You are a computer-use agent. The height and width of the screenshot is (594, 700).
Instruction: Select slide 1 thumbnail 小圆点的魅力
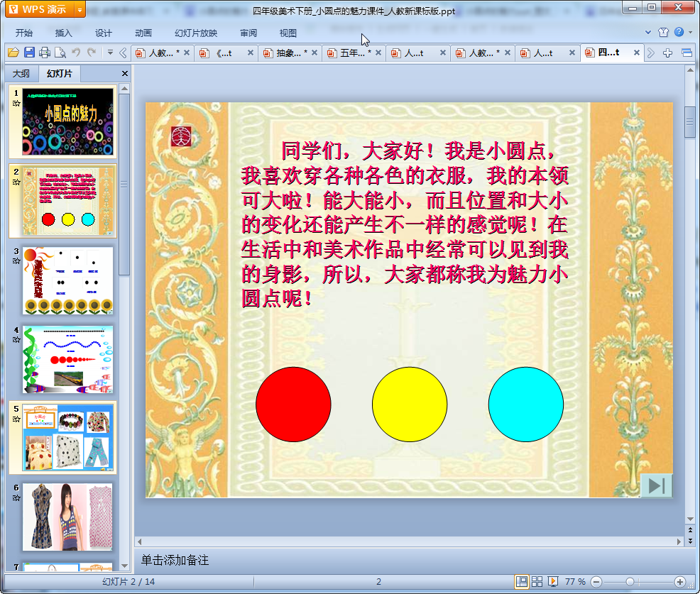68,121
